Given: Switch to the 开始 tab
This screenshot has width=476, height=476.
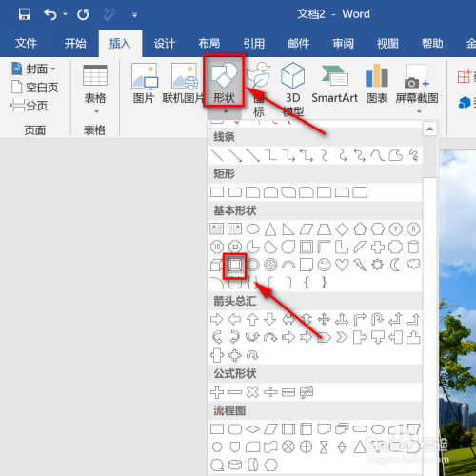Looking at the screenshot, I should (75, 43).
